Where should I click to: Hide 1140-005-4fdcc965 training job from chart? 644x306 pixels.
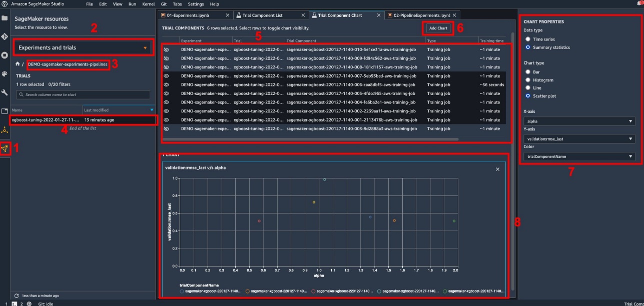166,93
